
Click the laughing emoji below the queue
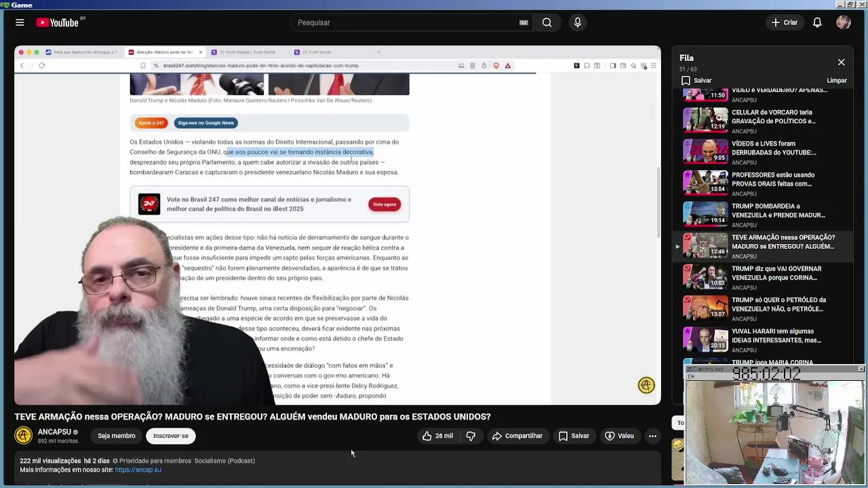pyautogui.click(x=677, y=445)
